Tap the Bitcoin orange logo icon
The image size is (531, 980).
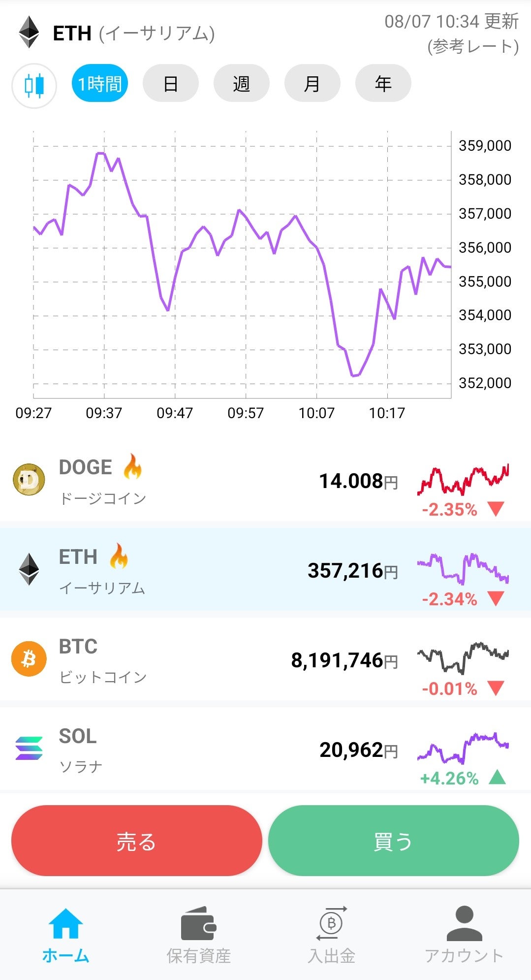pos(29,658)
